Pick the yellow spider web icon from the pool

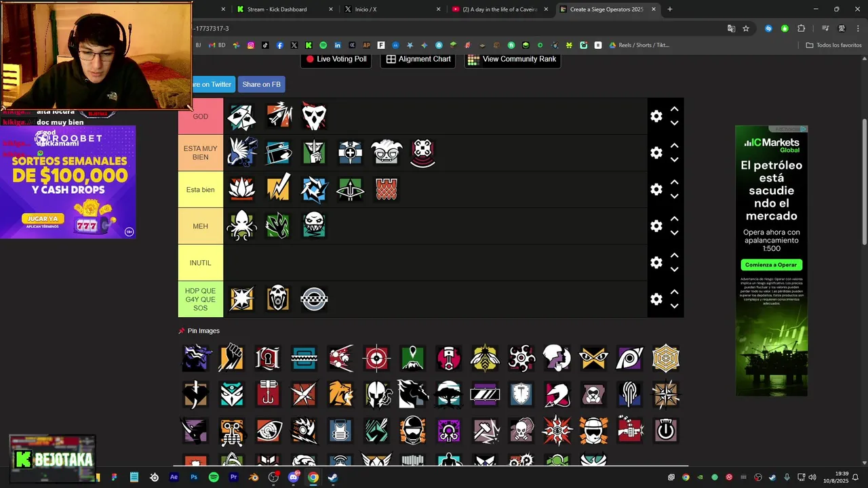pyautogui.click(x=666, y=358)
